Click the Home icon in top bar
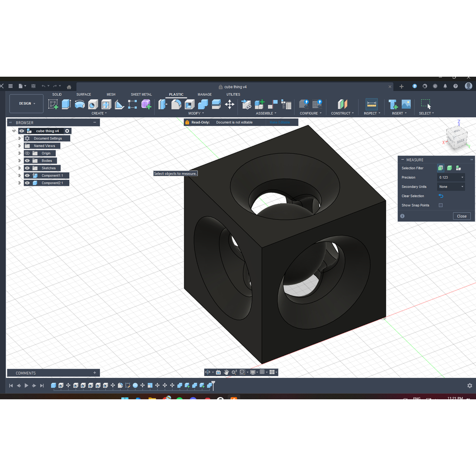476x476 pixels. [x=69, y=86]
